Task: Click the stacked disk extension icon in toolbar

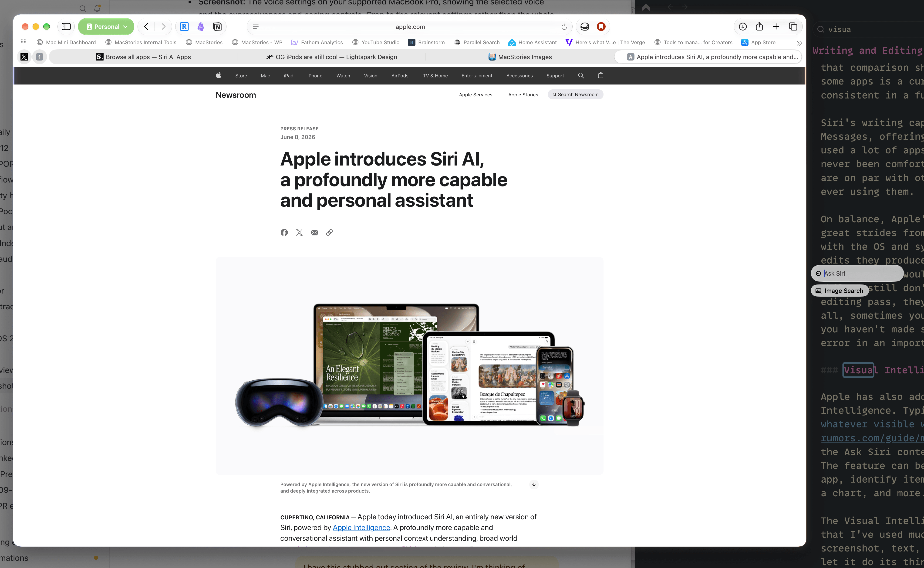Action: tap(584, 27)
